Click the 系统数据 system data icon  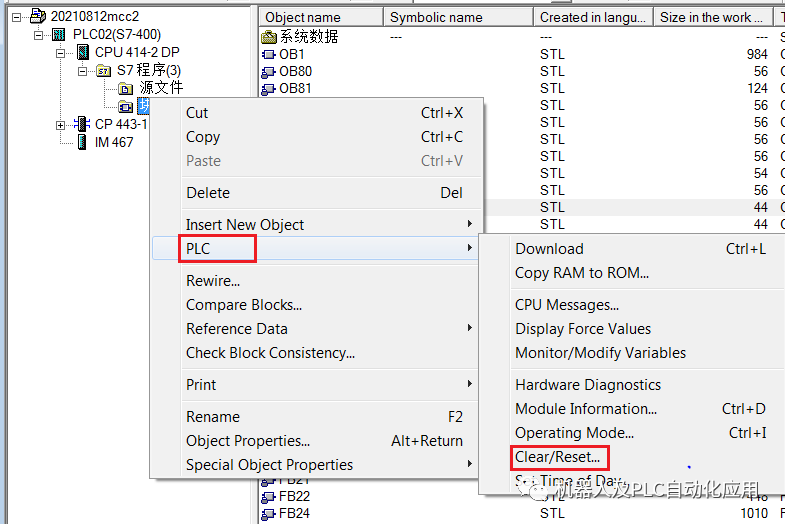(x=269, y=37)
